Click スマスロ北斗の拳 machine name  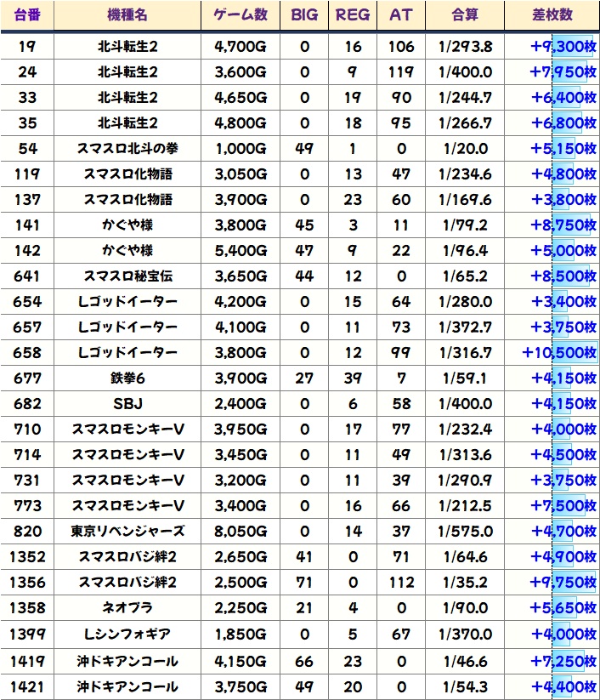[127, 149]
